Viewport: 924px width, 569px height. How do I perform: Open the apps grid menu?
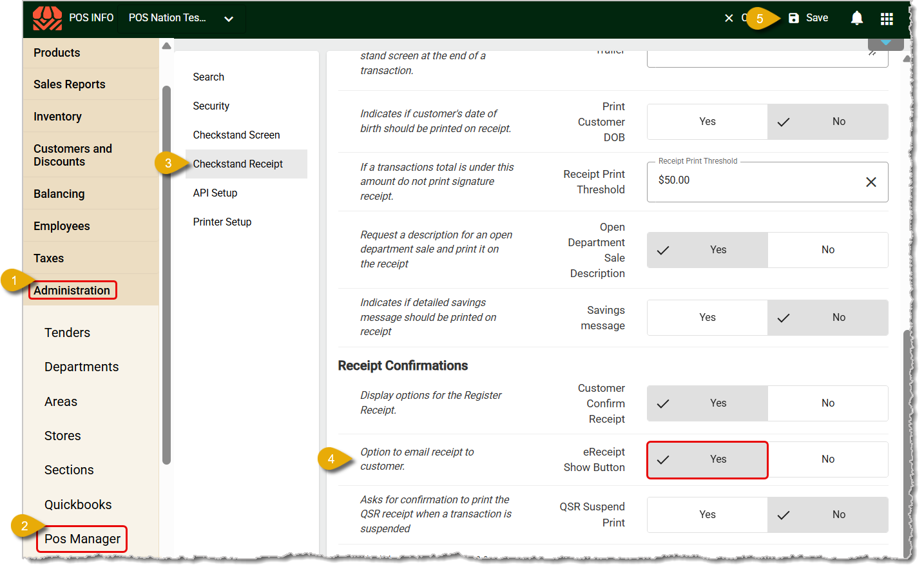coord(887,19)
